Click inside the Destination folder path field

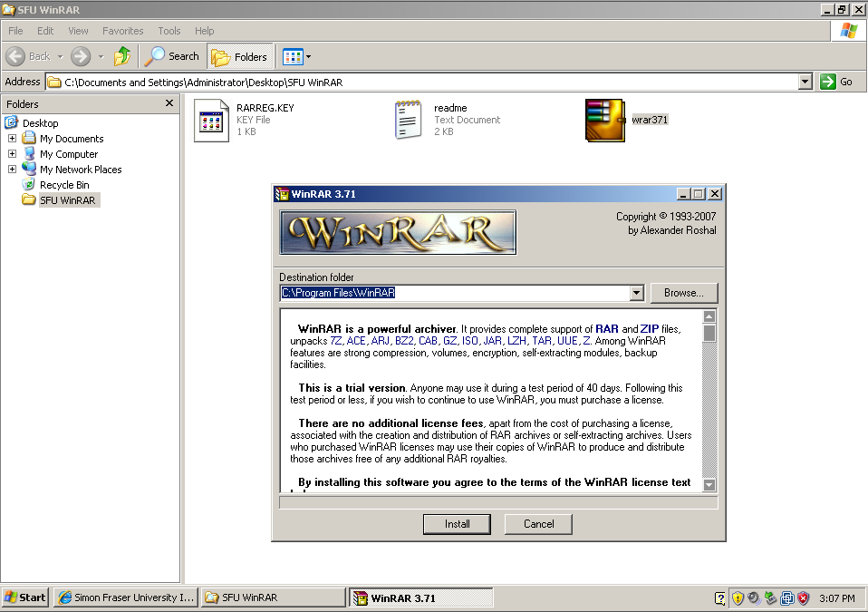click(x=453, y=293)
